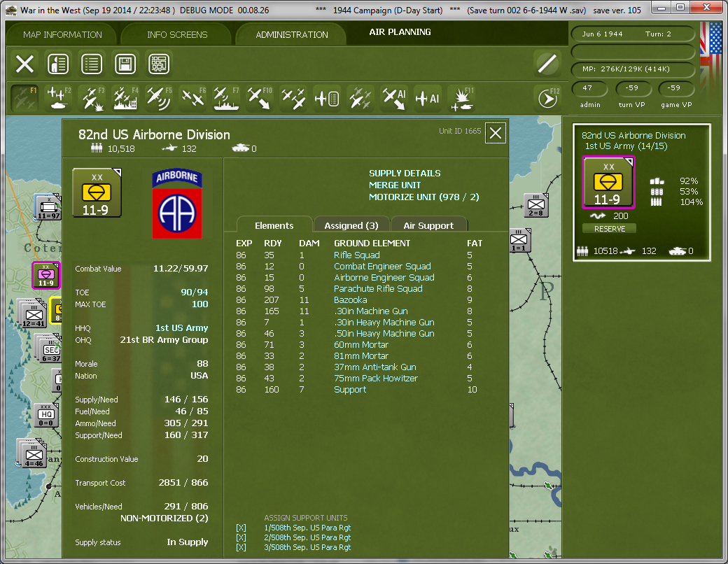Select the HQ 0=0 counter on map
This screenshot has height=564, width=728.
[46, 415]
